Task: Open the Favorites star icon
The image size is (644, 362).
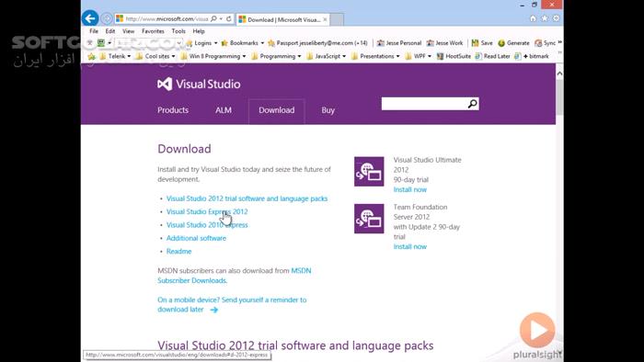Action: (545, 18)
